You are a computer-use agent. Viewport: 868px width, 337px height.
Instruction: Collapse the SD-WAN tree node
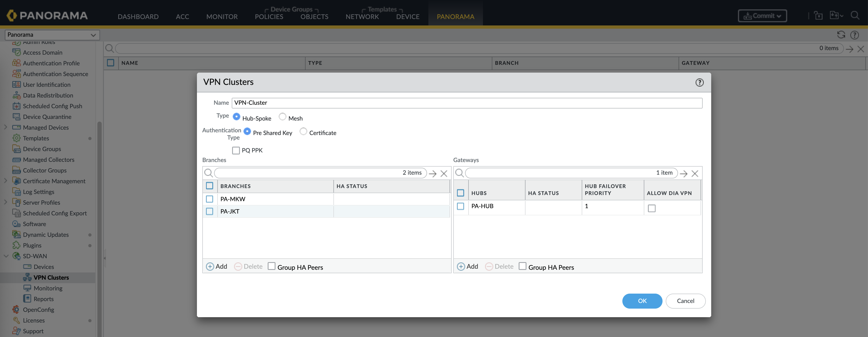pos(6,256)
